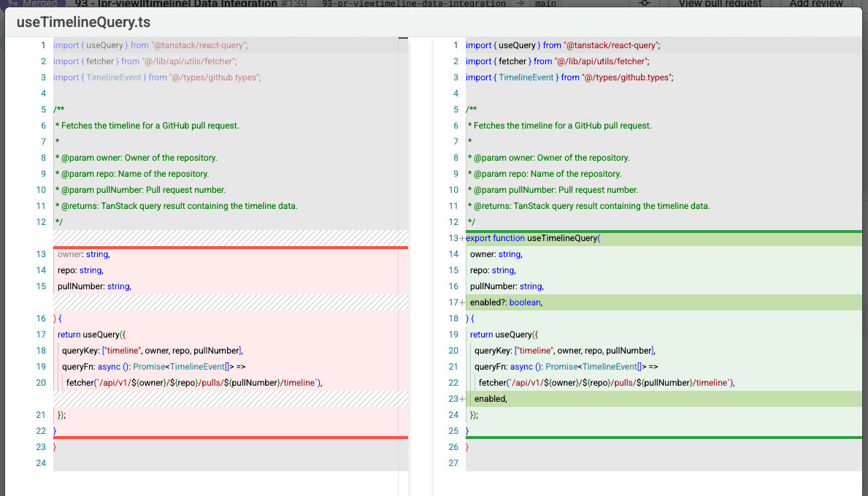Click the useTimelineQuery.ts file title
The height and width of the screenshot is (496, 868).
pos(84,22)
